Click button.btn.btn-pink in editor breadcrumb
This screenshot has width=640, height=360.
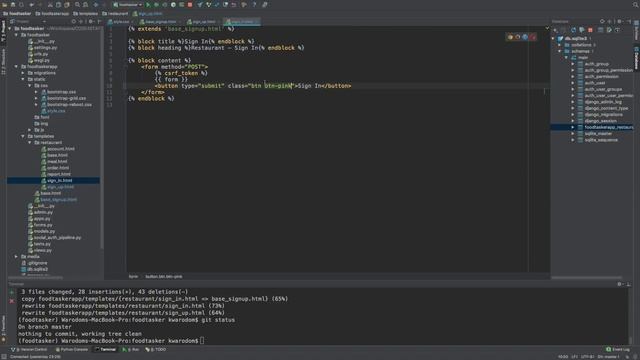(164, 277)
